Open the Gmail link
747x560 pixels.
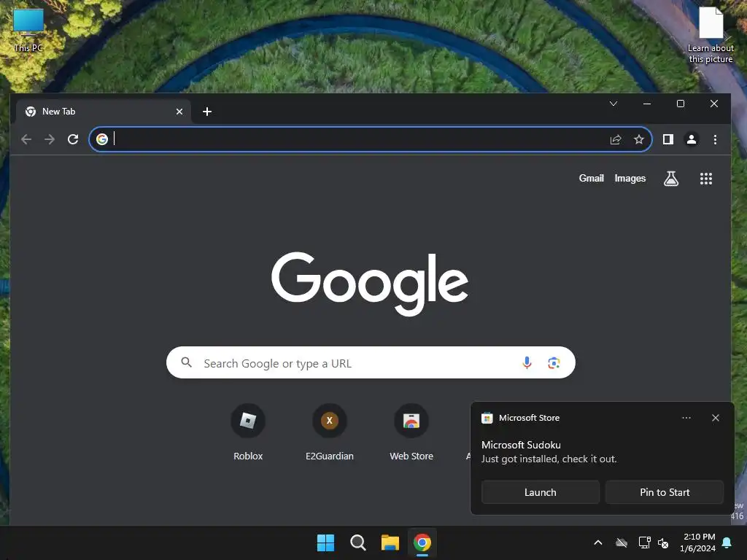tap(591, 178)
